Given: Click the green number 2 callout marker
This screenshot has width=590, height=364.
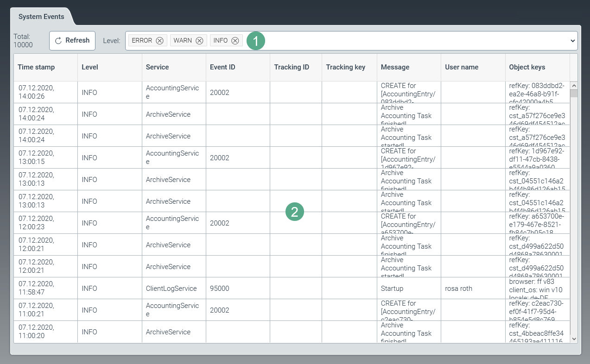Looking at the screenshot, I should [294, 212].
